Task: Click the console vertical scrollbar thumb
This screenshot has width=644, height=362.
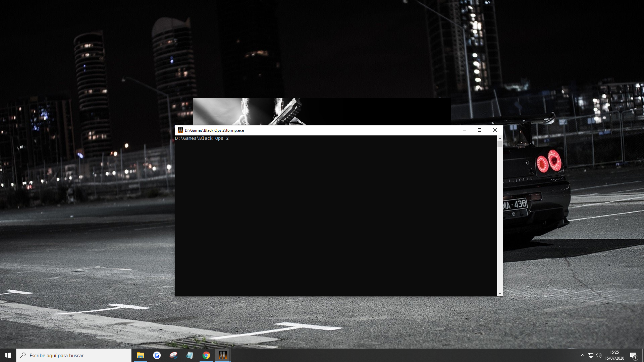Action: (500, 144)
